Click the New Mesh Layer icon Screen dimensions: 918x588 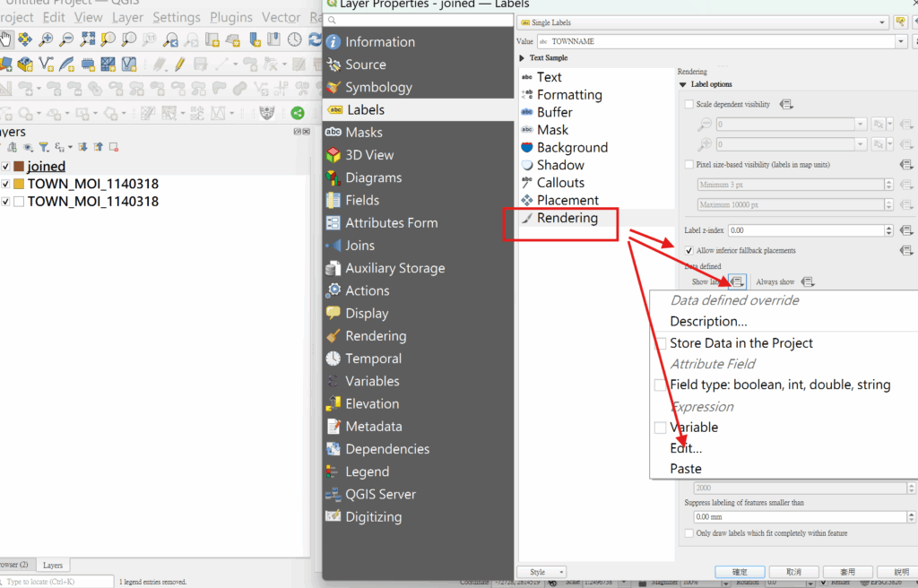pos(108,64)
